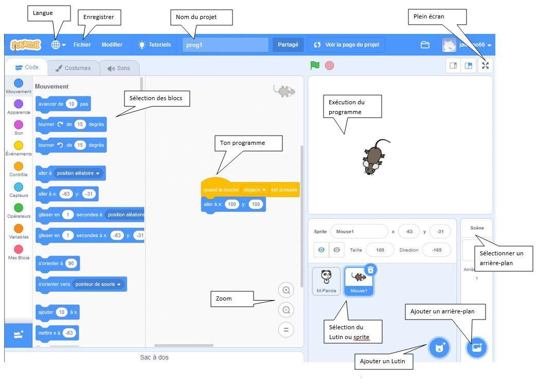Switch to small stage layout
This screenshot has width=537, height=392.
pyautogui.click(x=453, y=66)
